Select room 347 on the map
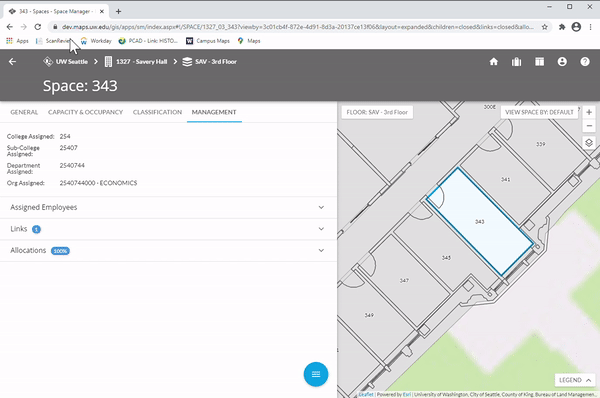This screenshot has width=600, height=398. (x=404, y=281)
